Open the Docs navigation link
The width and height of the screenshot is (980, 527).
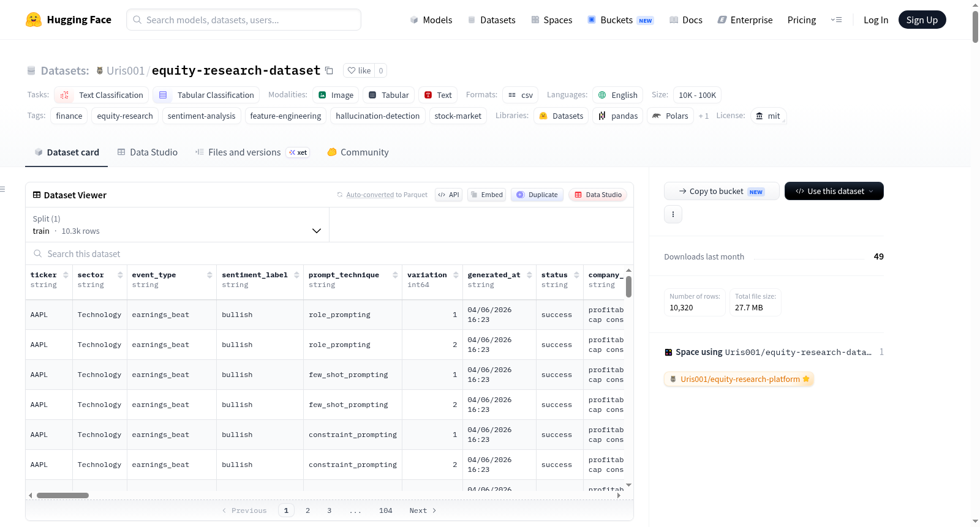[x=685, y=20]
